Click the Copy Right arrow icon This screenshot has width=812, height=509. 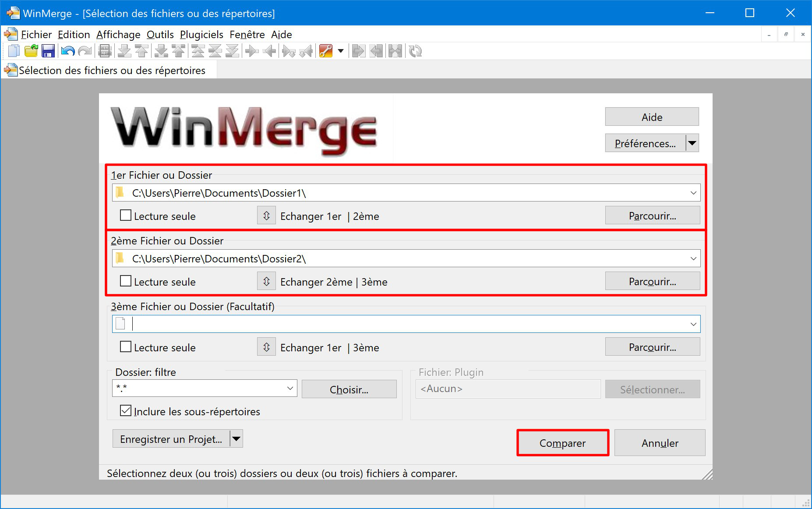point(252,51)
